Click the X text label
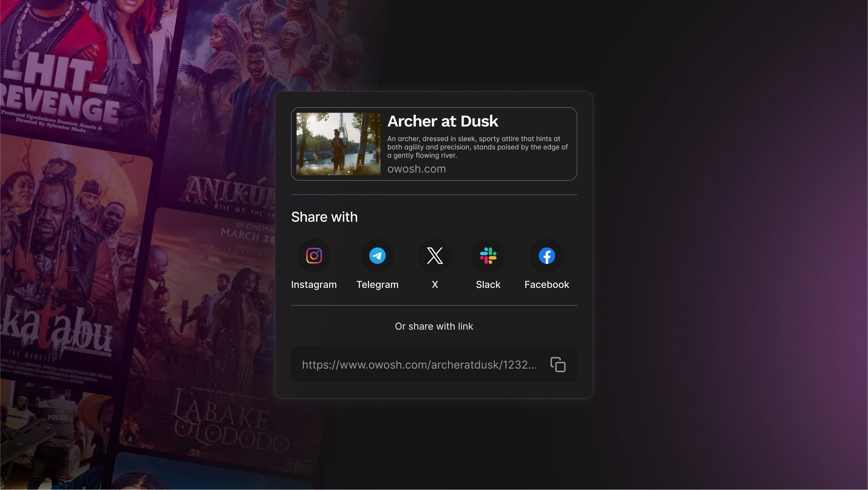Viewport: 868px width, 490px height. pyautogui.click(x=435, y=285)
